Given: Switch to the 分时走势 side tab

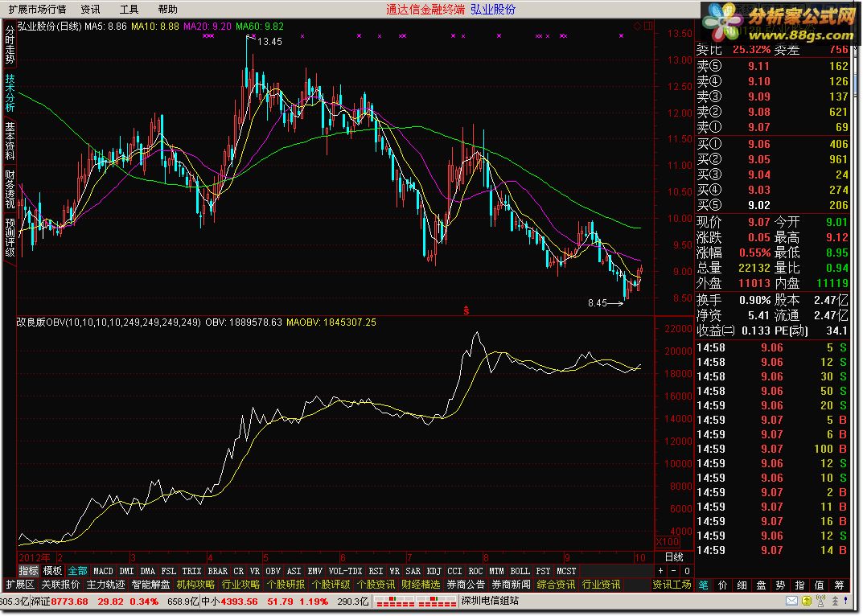Looking at the screenshot, I should click(10, 45).
